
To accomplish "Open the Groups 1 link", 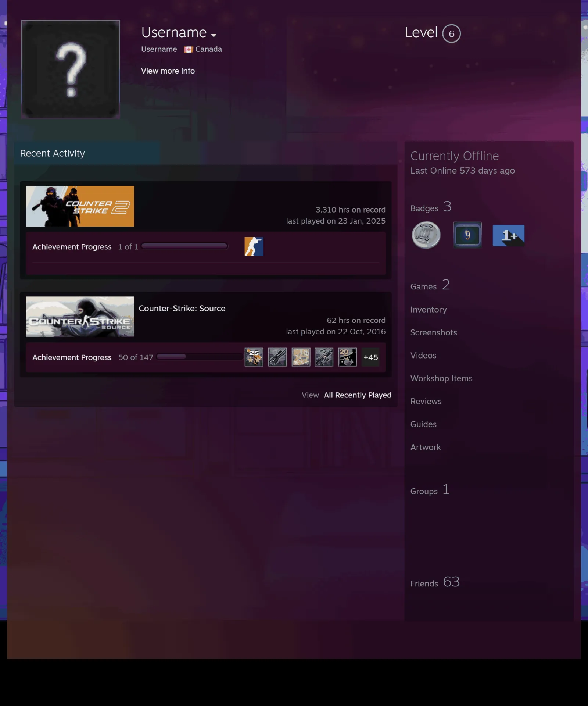I will click(430, 490).
